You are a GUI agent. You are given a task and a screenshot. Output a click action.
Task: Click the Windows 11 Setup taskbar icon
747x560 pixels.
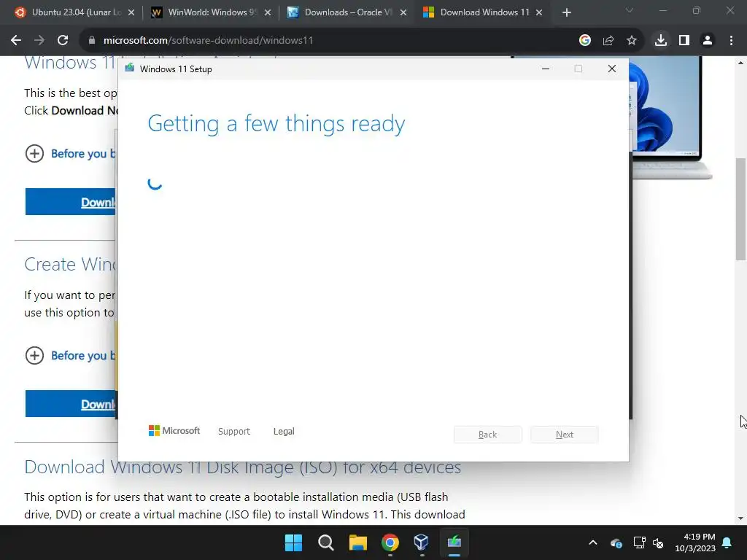(x=454, y=542)
